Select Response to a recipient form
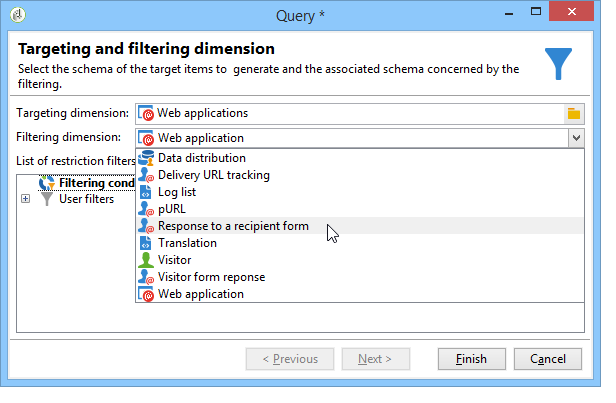This screenshot has width=616, height=403. pos(233,226)
